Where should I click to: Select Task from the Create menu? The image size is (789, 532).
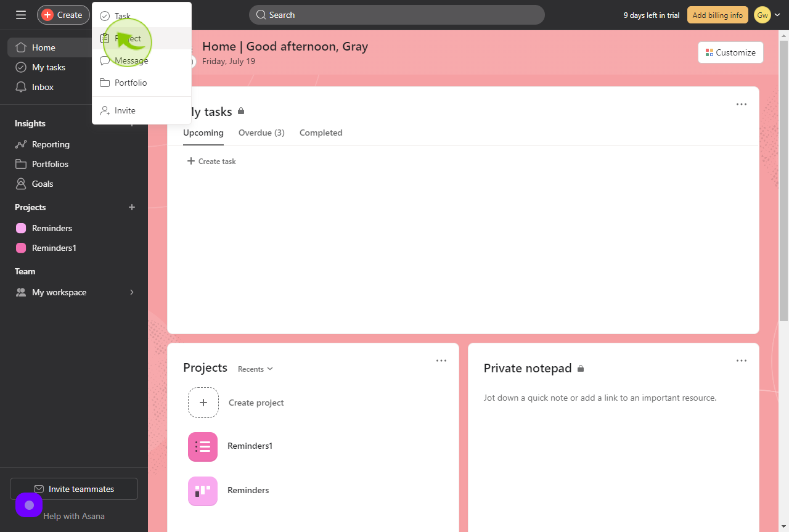142,16
